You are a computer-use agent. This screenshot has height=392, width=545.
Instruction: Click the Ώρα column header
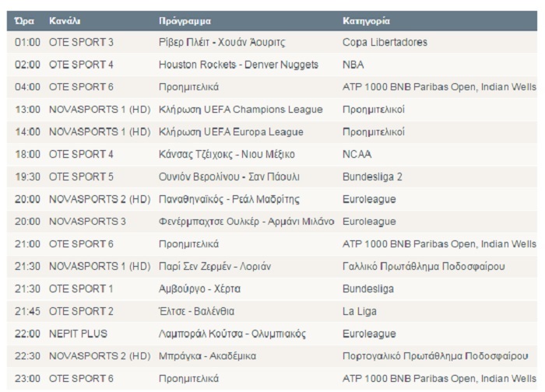[23, 21]
